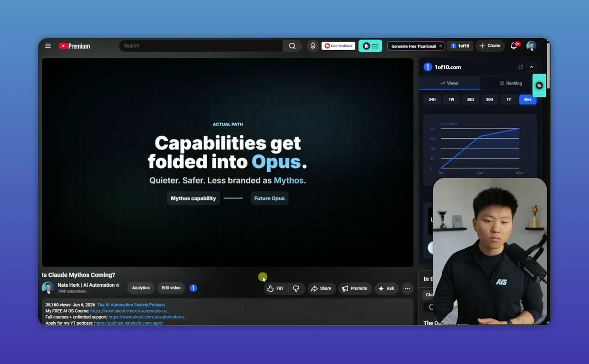This screenshot has width=589, height=364.
Task: Open the Full courses unlimited support link
Action: [148, 317]
